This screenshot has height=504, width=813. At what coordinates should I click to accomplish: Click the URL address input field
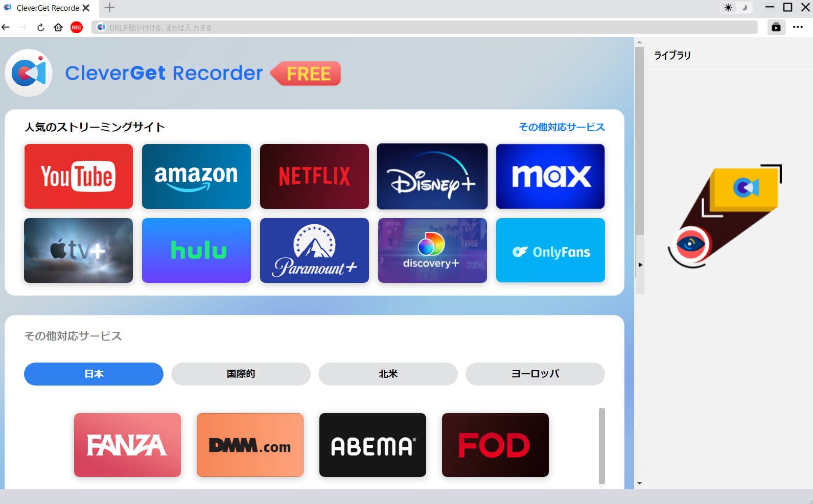(x=425, y=28)
